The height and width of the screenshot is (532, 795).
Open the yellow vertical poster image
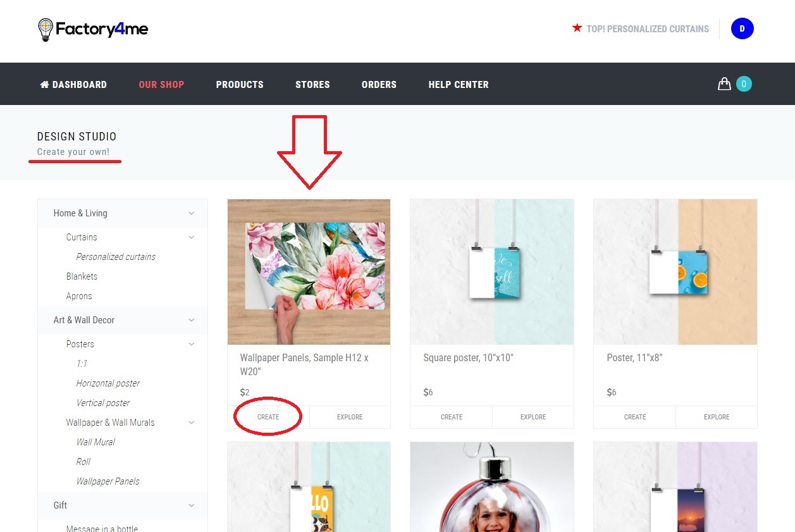(x=309, y=487)
